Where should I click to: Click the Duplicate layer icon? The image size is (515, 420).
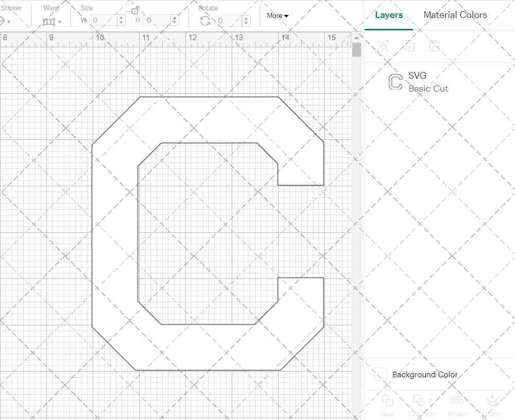pos(408,46)
